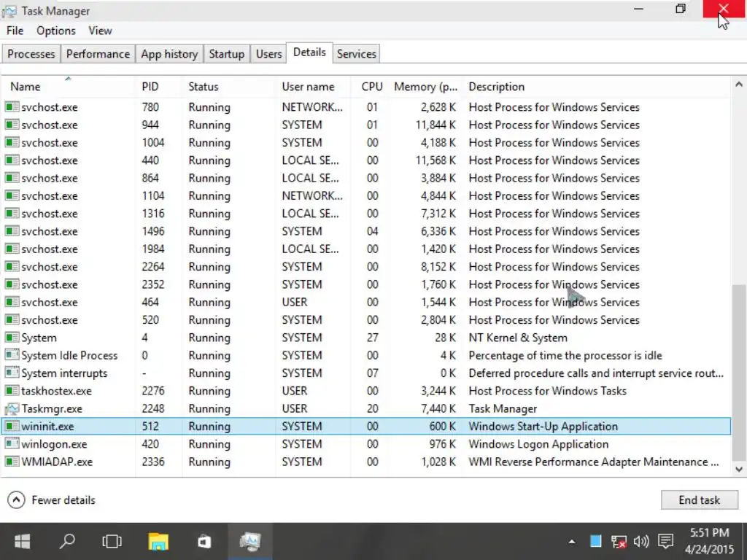Switch to the Users tab

pyautogui.click(x=268, y=54)
